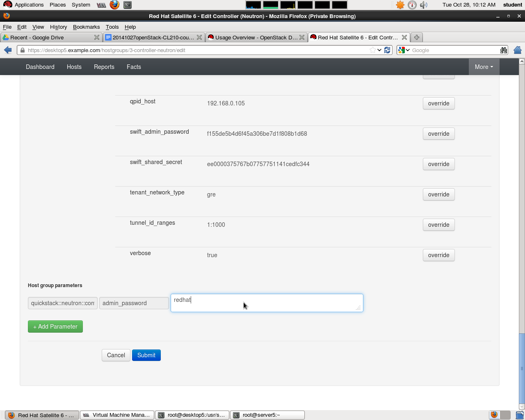This screenshot has height=420, width=525.
Task: Go to Dashboard in Satellite navbar
Action: point(40,67)
